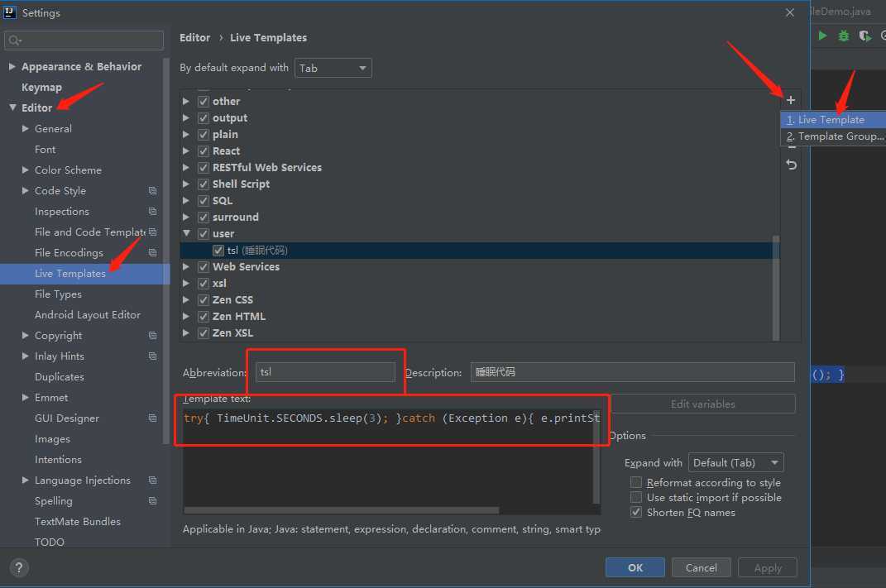Viewport: 886px width, 588px height.
Task: Open the TextMate Bundles settings page
Action: click(78, 522)
